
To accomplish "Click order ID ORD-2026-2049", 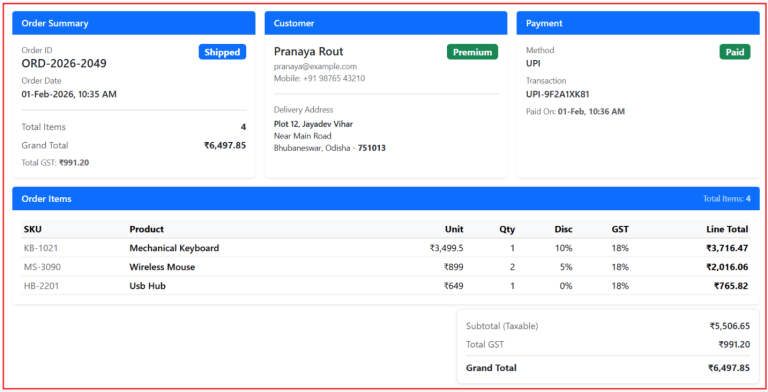I will [x=64, y=64].
